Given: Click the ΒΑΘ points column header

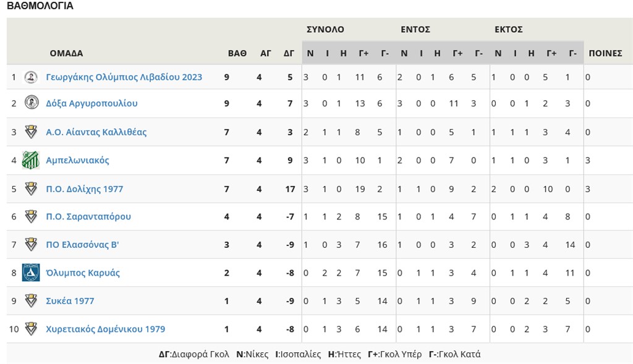Looking at the screenshot, I should tap(237, 53).
